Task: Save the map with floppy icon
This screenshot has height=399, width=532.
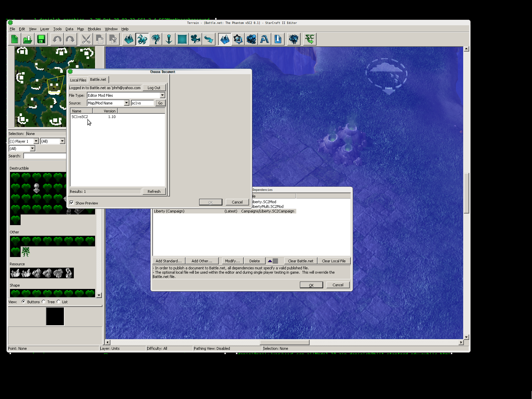Action: [41, 39]
